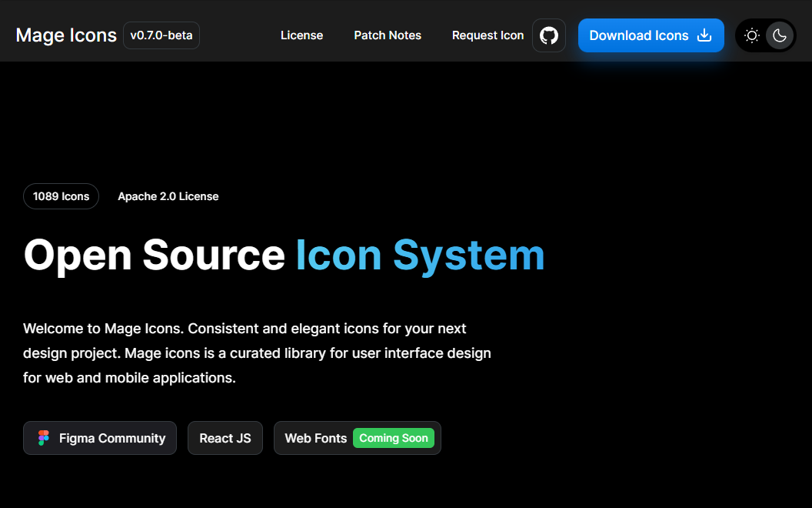Click the Web Fonts button
The height and width of the screenshot is (508, 812).
315,438
